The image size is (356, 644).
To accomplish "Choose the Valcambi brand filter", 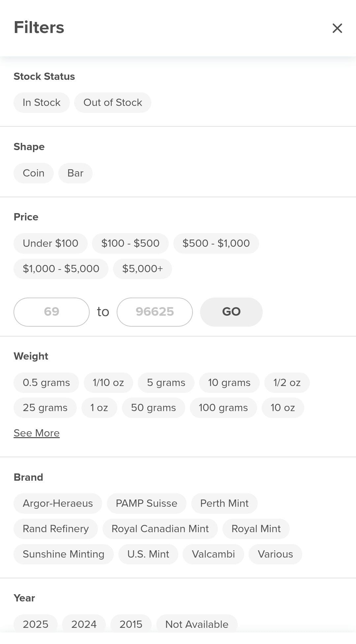I will 213,554.
